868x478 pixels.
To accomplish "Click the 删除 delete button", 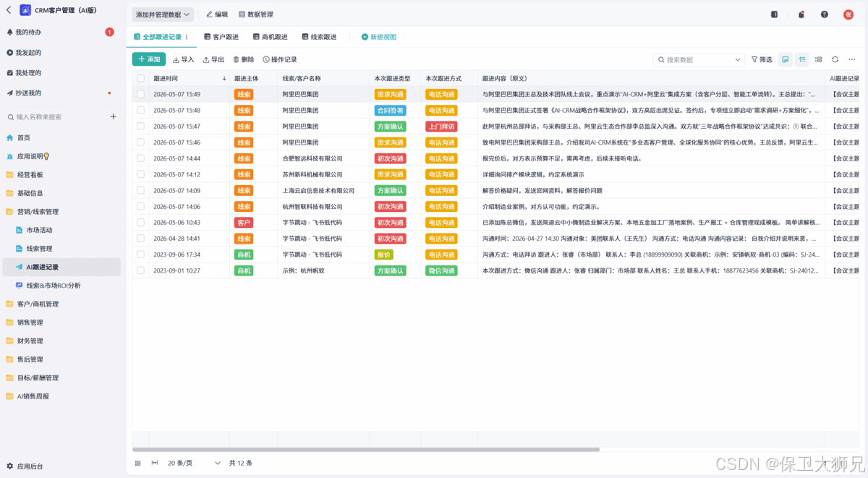I will pos(244,60).
